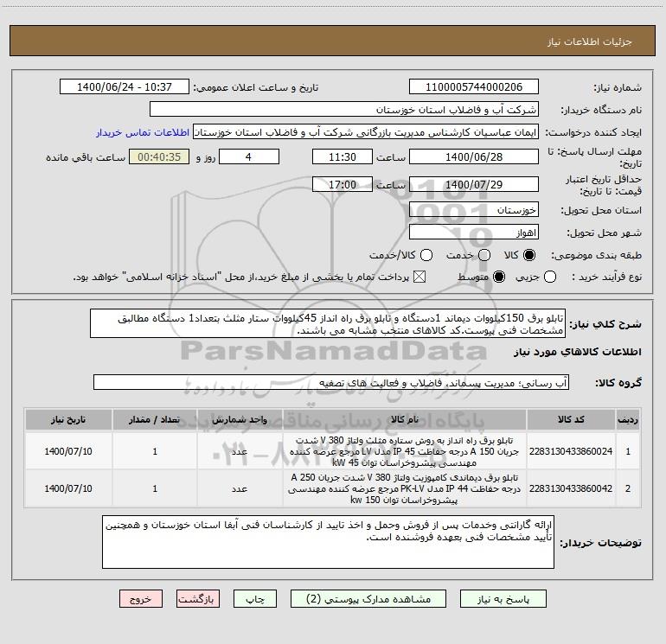Click product code 2283130433860024
666x644 pixels.
pos(571,451)
